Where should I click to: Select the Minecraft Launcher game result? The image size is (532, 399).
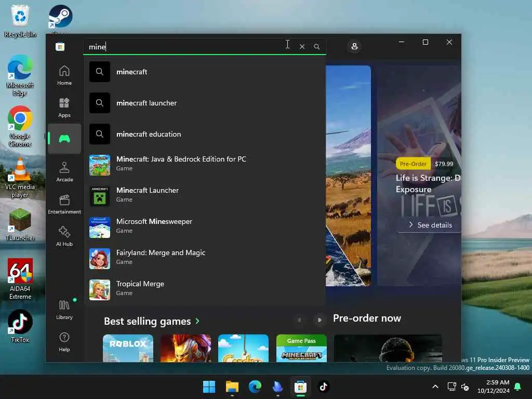[205, 196]
